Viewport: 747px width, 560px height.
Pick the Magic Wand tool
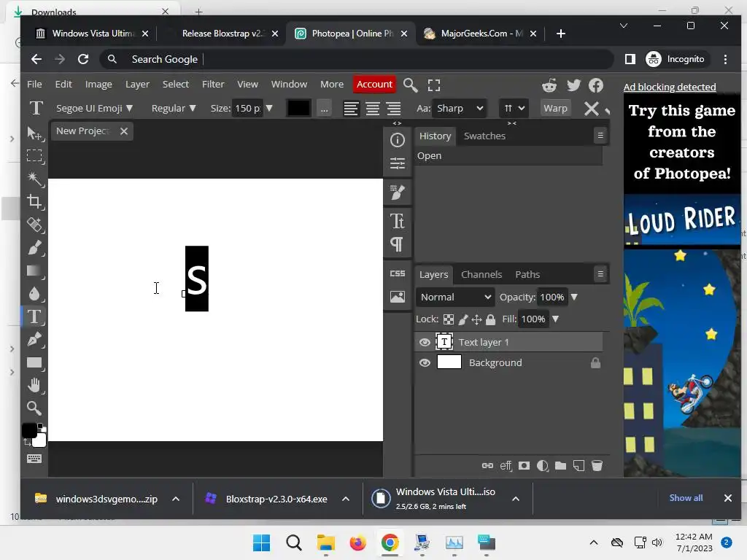click(34, 179)
